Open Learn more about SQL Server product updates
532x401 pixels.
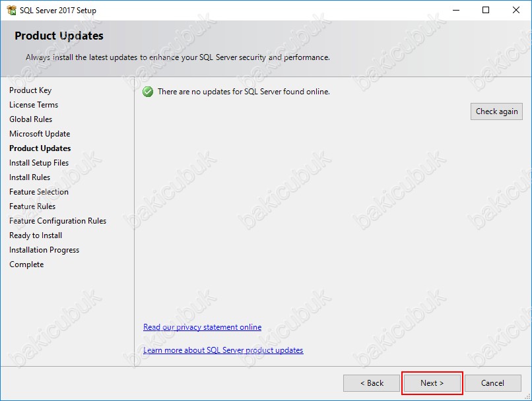tap(223, 350)
